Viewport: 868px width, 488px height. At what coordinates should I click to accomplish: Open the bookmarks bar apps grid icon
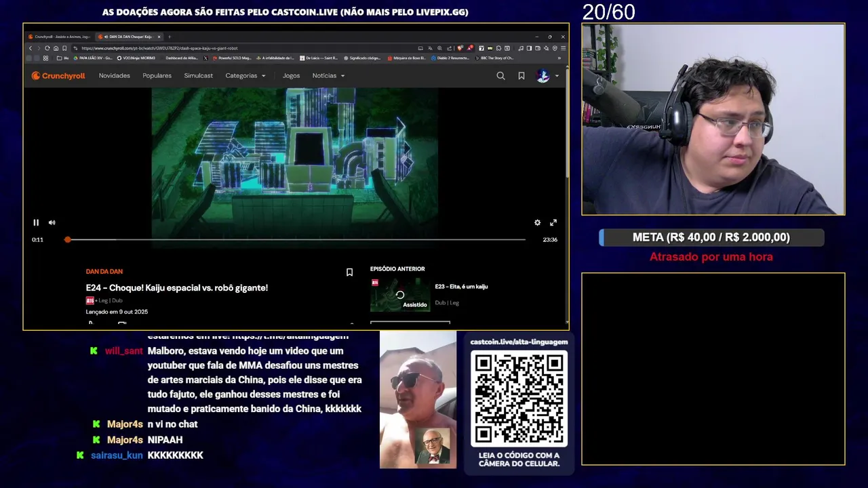[x=45, y=58]
